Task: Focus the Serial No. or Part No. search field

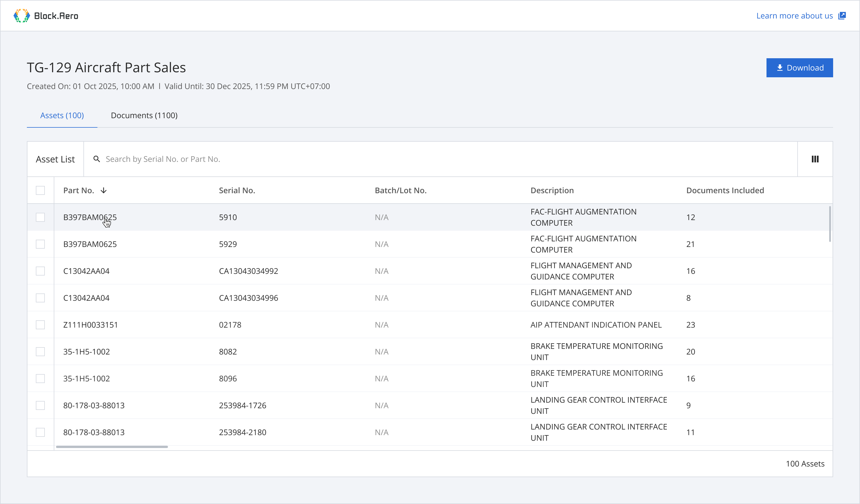Action: click(444, 159)
